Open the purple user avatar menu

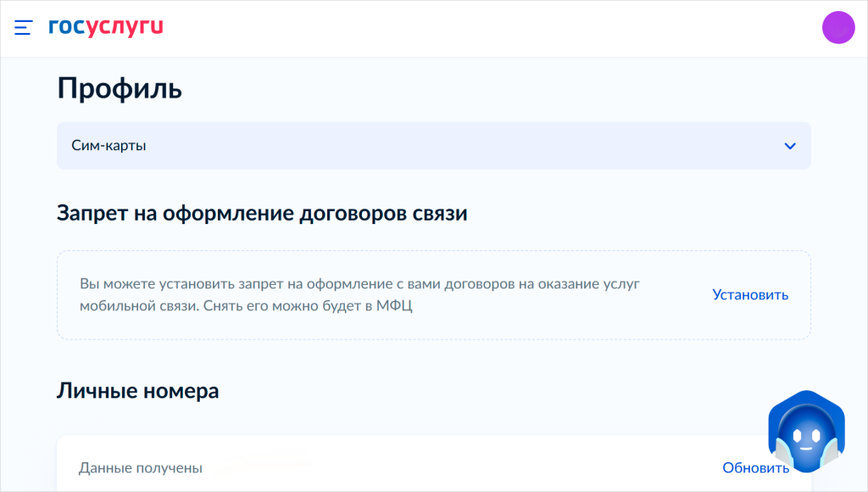[x=838, y=27]
